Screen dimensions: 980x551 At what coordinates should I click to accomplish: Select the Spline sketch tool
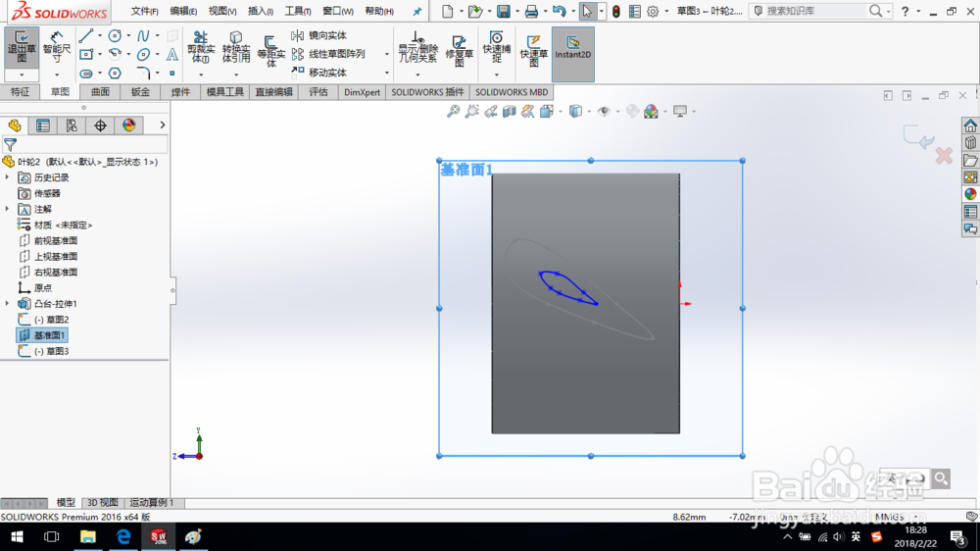(x=143, y=35)
